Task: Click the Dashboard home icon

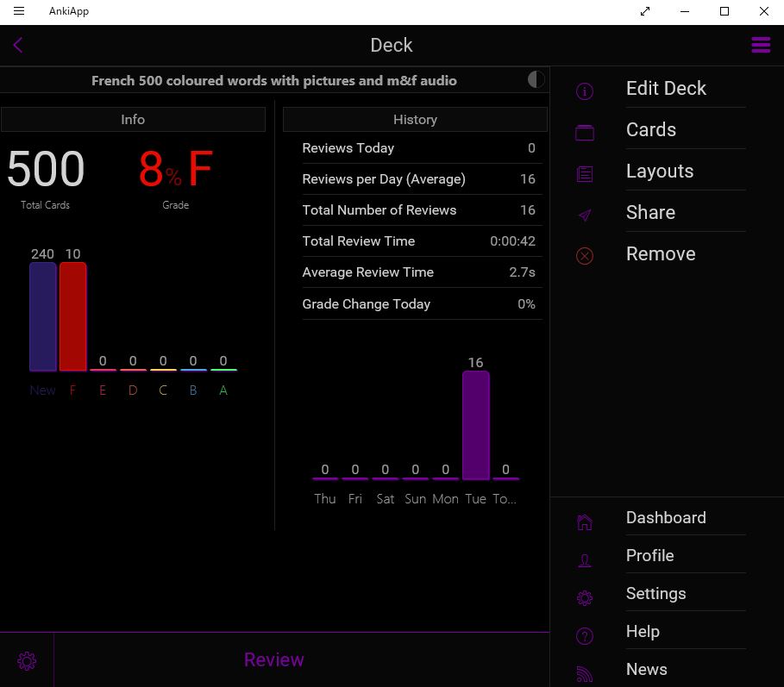Action: [x=585, y=521]
